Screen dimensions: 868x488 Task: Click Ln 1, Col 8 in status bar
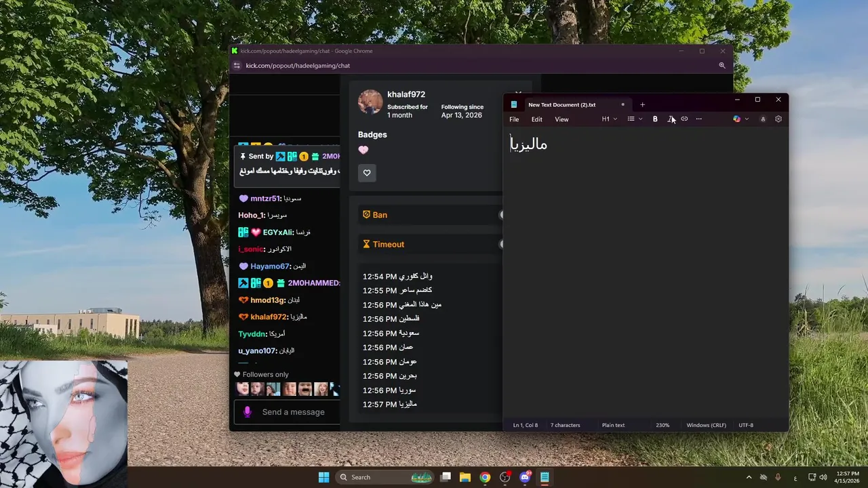click(x=525, y=425)
